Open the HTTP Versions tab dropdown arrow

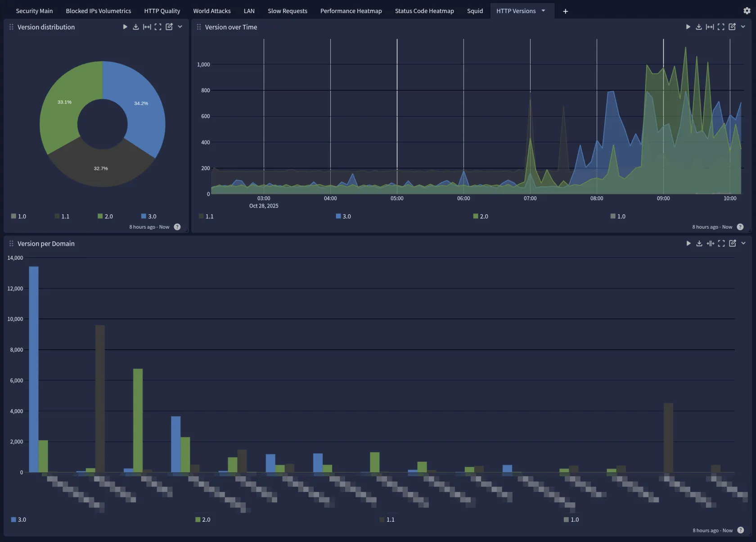544,11
